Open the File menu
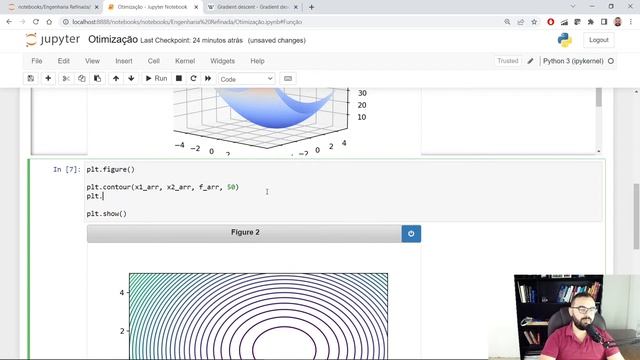 pyautogui.click(x=37, y=61)
